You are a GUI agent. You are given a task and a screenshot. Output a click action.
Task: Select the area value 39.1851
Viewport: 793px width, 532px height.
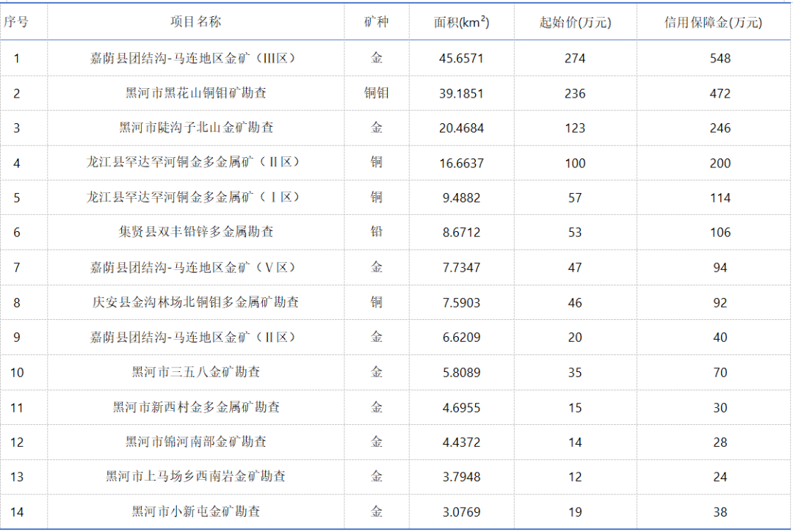[x=461, y=93]
